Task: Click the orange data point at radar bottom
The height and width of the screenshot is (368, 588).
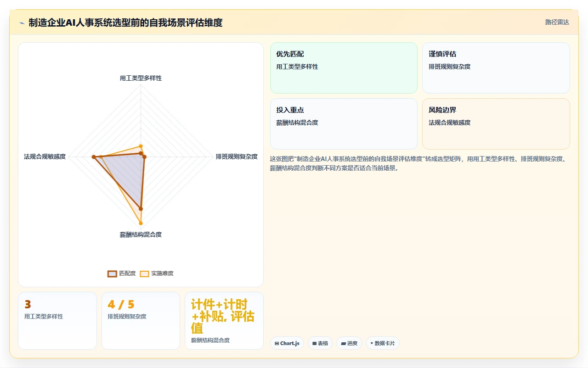Action: [141, 223]
